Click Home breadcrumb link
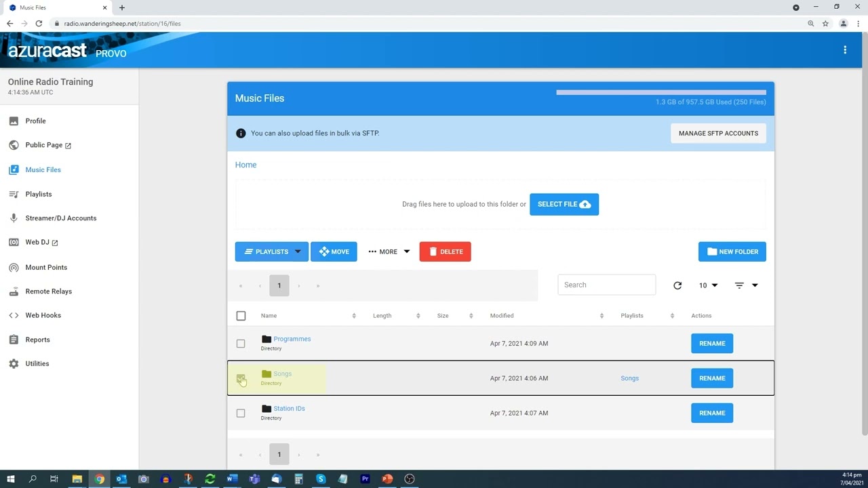This screenshot has height=488, width=868. pos(245,165)
